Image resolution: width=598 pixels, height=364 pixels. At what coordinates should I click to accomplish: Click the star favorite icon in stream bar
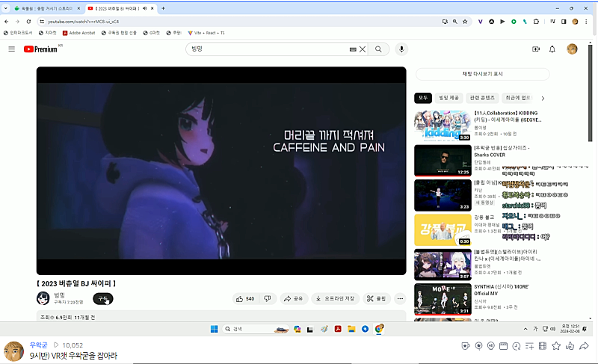[x=556, y=346]
